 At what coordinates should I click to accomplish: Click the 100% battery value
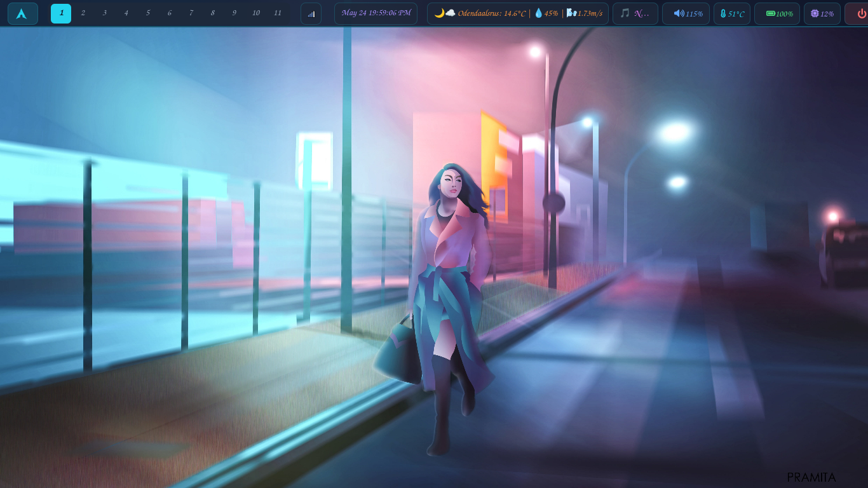(x=784, y=13)
